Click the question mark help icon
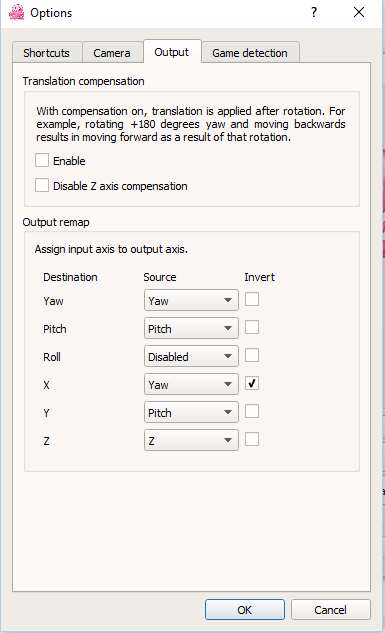Viewport: 385px width, 633px height. (x=314, y=12)
